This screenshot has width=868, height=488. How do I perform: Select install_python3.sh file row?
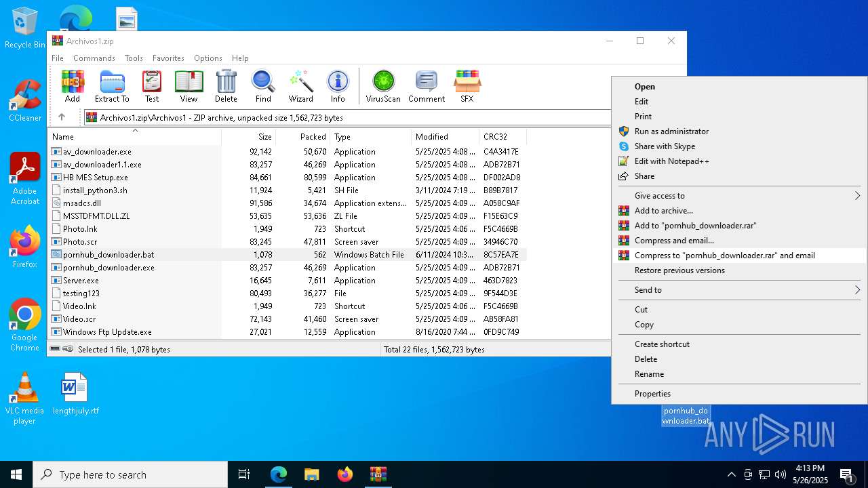point(288,190)
